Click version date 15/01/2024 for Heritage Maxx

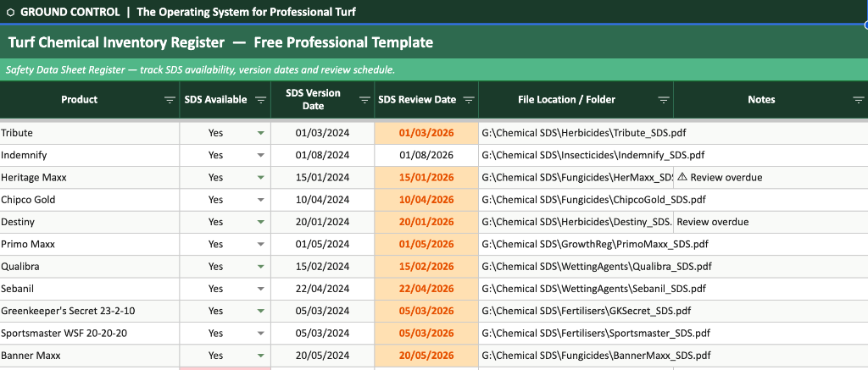(323, 178)
